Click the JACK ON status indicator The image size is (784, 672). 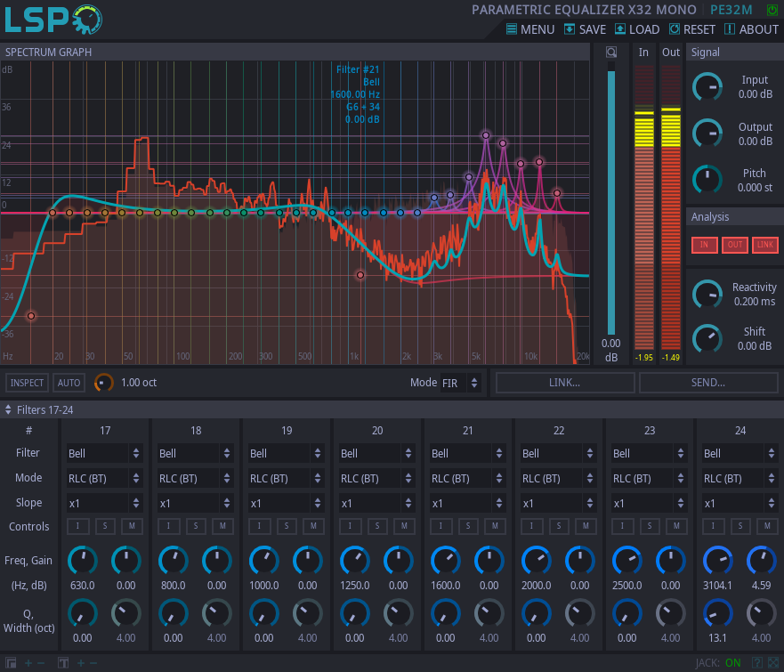(718, 663)
